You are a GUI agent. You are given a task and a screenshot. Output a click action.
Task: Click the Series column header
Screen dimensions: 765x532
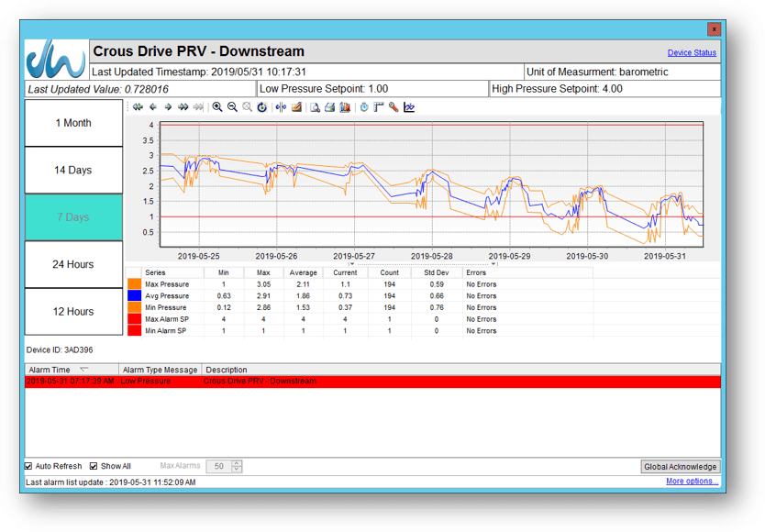(x=172, y=272)
